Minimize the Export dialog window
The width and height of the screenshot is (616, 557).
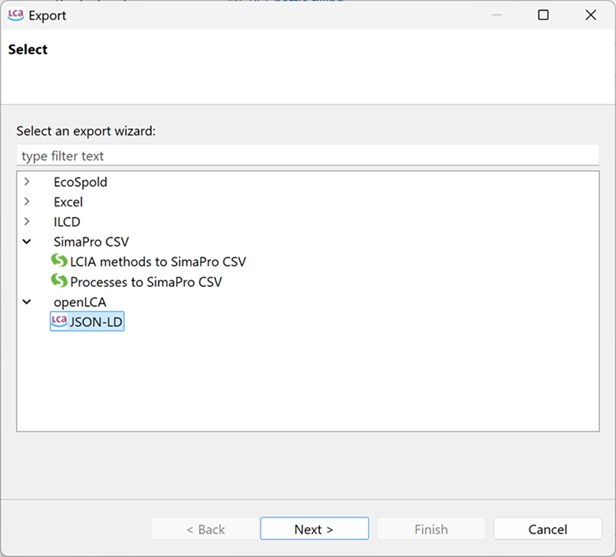coord(497,15)
